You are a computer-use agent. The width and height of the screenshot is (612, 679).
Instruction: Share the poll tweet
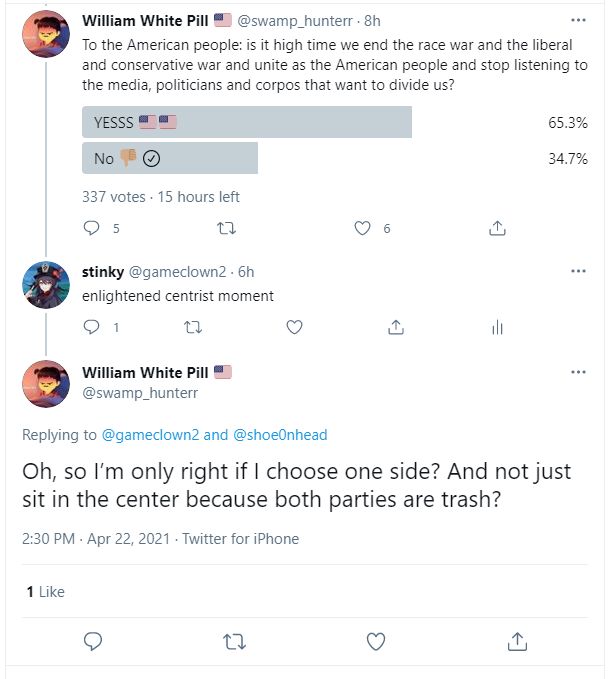tap(496, 228)
